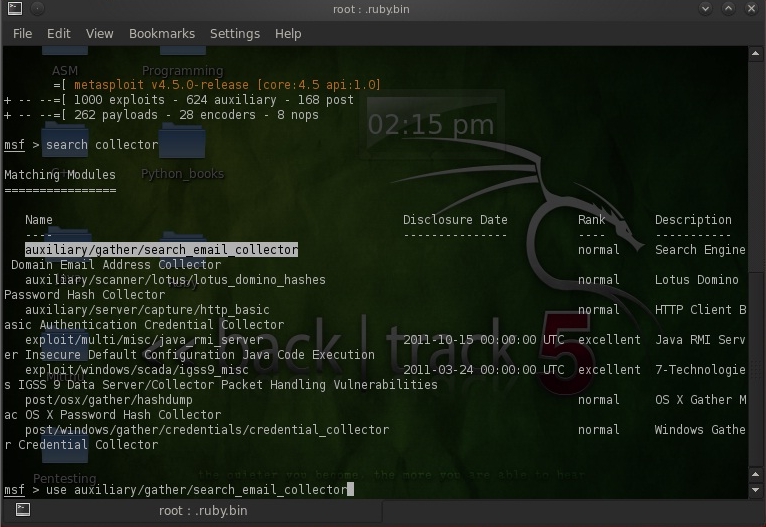Maximize the Konsole window
Image resolution: width=766 pixels, height=527 pixels.
(728, 8)
